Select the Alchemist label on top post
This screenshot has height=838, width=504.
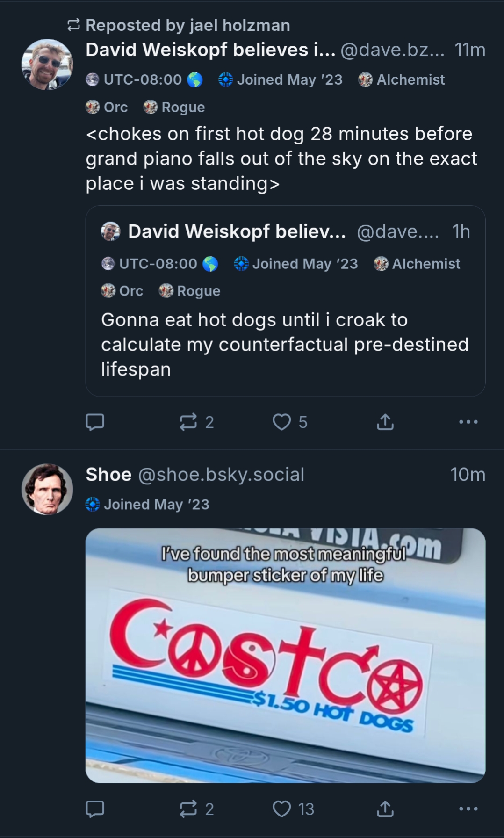(x=402, y=80)
